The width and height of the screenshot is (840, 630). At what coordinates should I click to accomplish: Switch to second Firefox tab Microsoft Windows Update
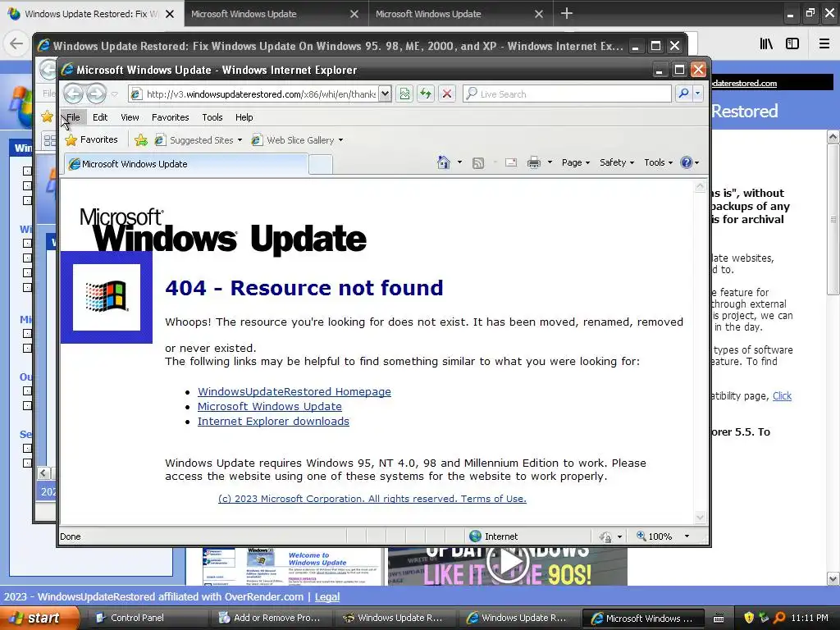pos(276,14)
